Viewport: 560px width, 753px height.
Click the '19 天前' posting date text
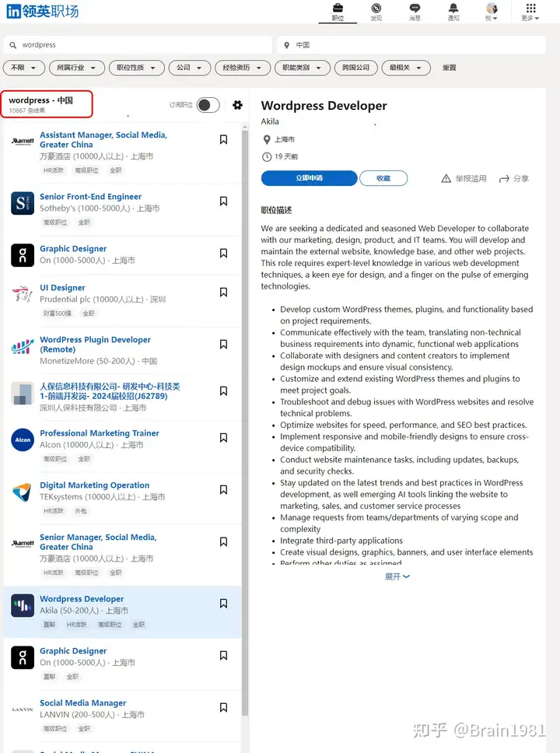tap(286, 156)
